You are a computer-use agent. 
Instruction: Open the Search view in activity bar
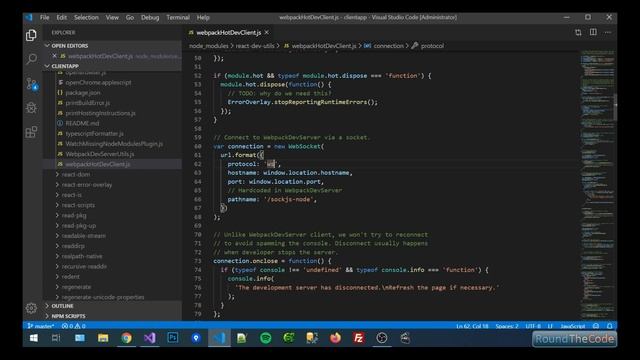31,59
